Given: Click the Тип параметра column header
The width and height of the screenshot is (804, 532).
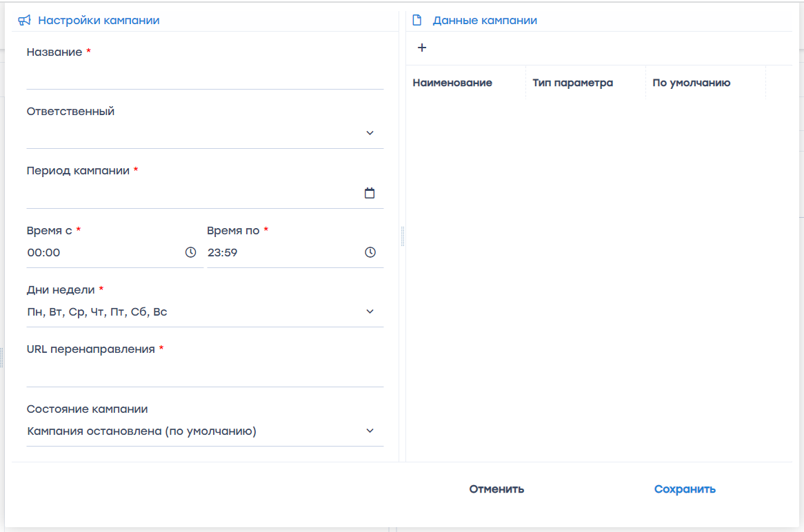Looking at the screenshot, I should [x=572, y=83].
